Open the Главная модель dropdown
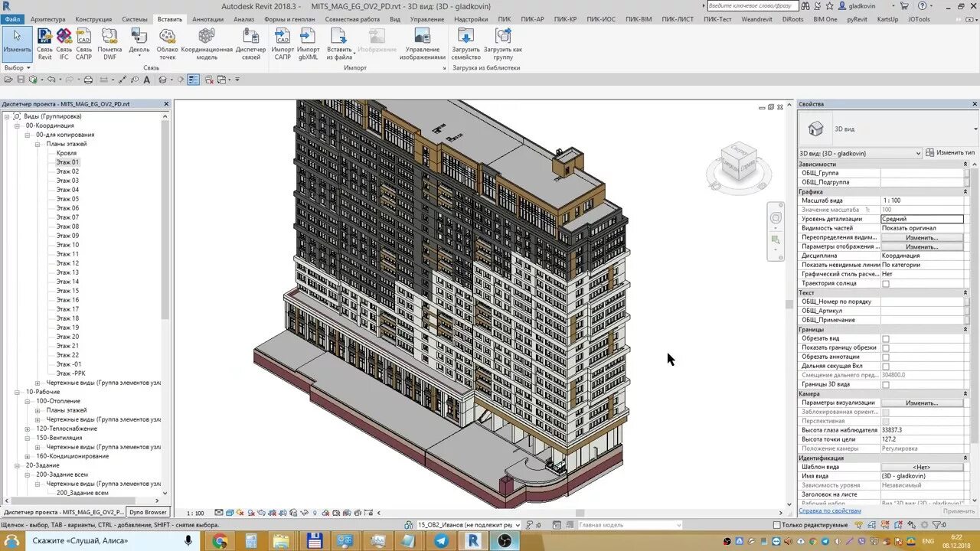 [x=629, y=525]
